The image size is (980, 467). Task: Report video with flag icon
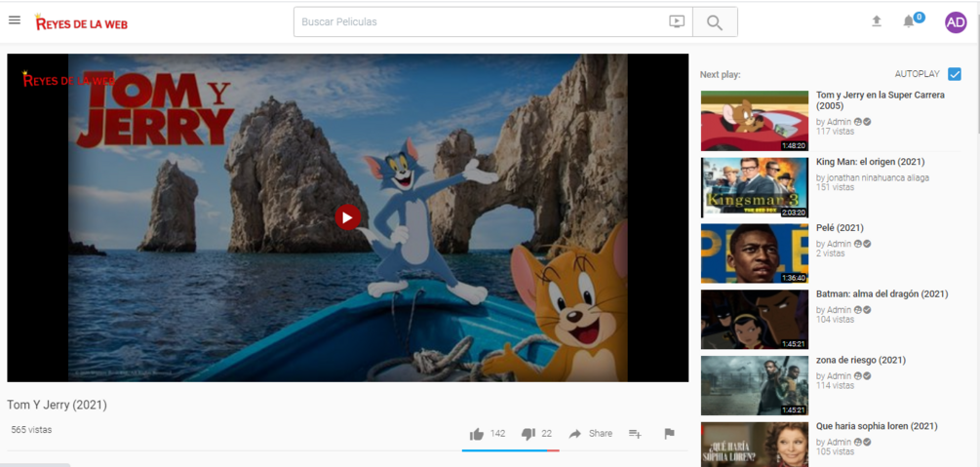(x=669, y=434)
